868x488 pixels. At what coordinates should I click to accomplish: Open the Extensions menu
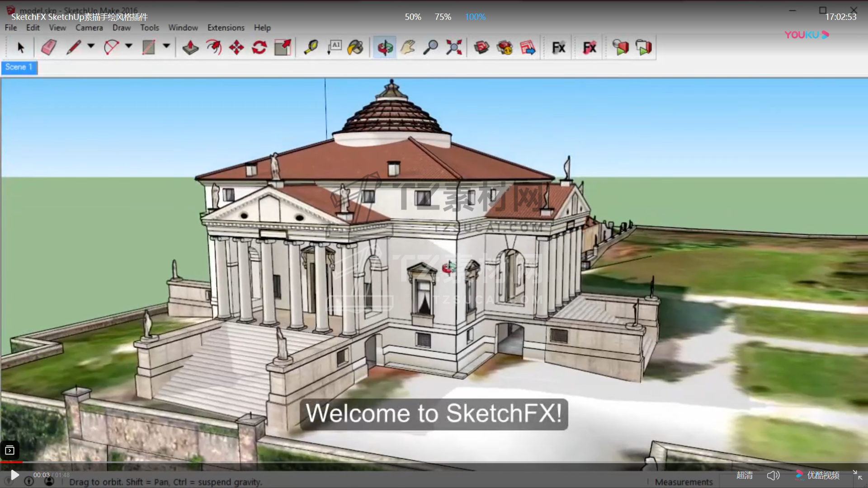tap(226, 28)
